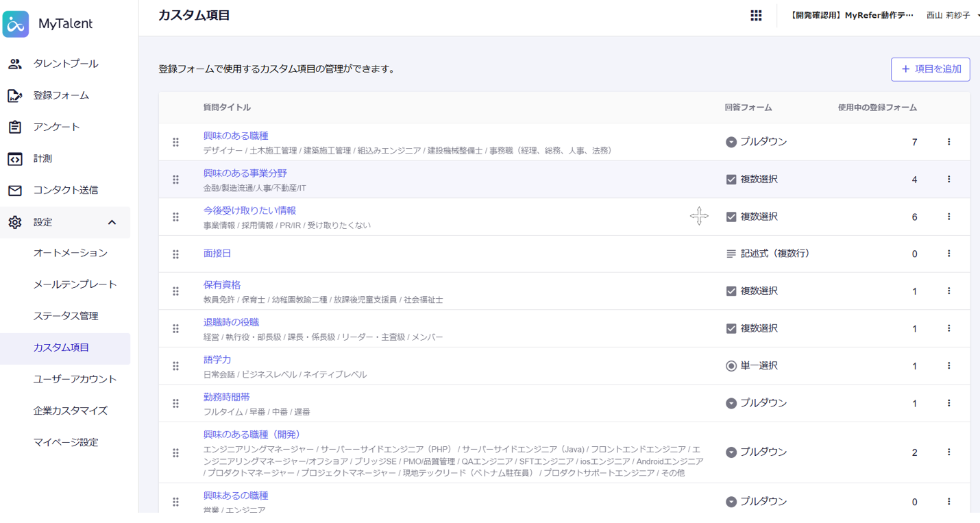Click the タレントプール people icon
Viewport: 980px width, 523px height.
14,64
